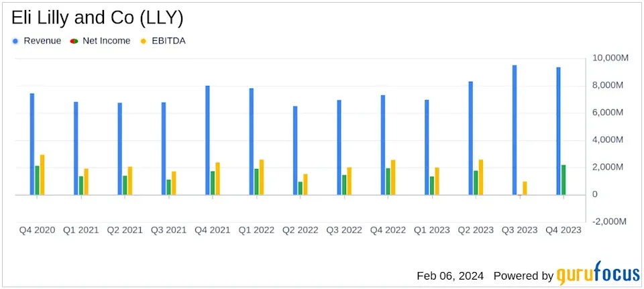Toggle the Net Income legend item
This screenshot has width=644, height=289.
[100, 41]
